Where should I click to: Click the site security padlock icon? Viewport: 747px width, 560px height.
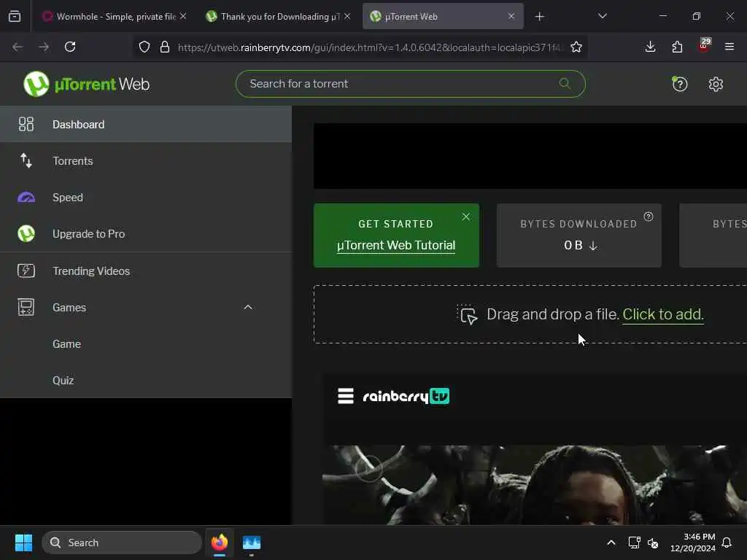pos(165,47)
